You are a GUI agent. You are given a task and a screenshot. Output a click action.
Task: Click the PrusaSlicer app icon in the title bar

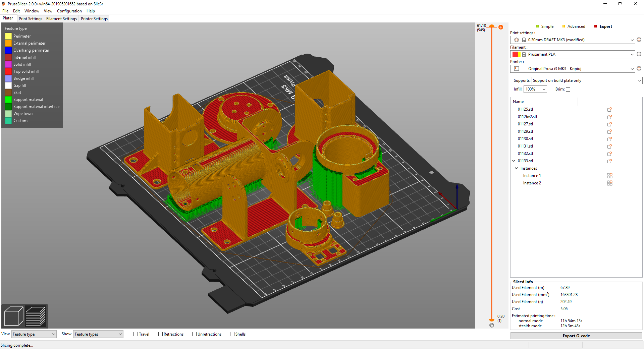click(3, 4)
